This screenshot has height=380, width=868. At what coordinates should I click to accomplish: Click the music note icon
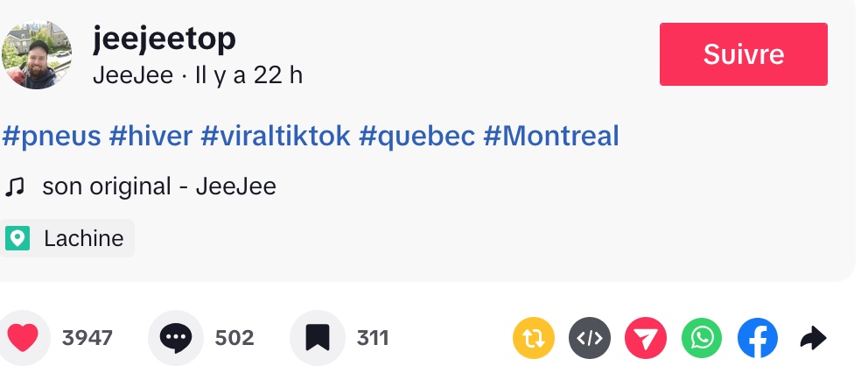tap(15, 186)
